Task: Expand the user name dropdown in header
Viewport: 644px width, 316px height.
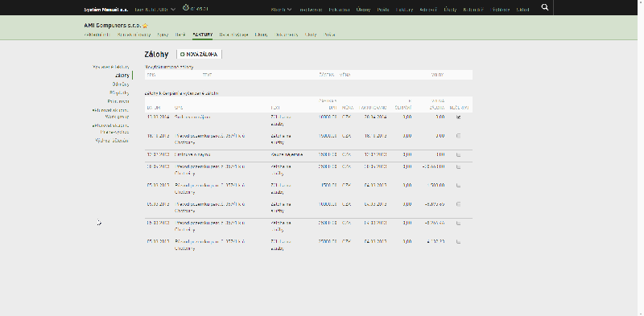Action: (x=155, y=9)
